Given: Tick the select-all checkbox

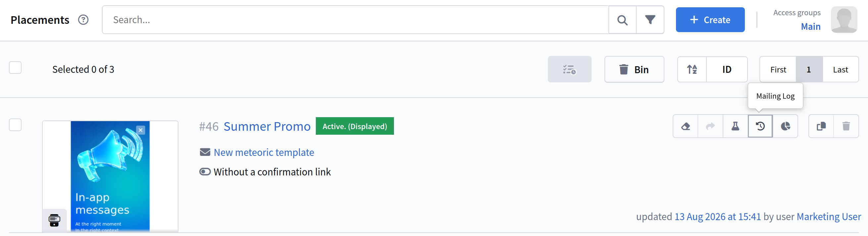Looking at the screenshot, I should [x=15, y=68].
